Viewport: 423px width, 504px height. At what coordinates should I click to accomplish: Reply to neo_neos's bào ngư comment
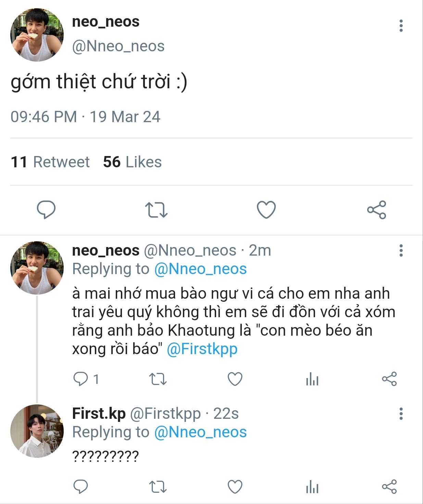click(81, 379)
